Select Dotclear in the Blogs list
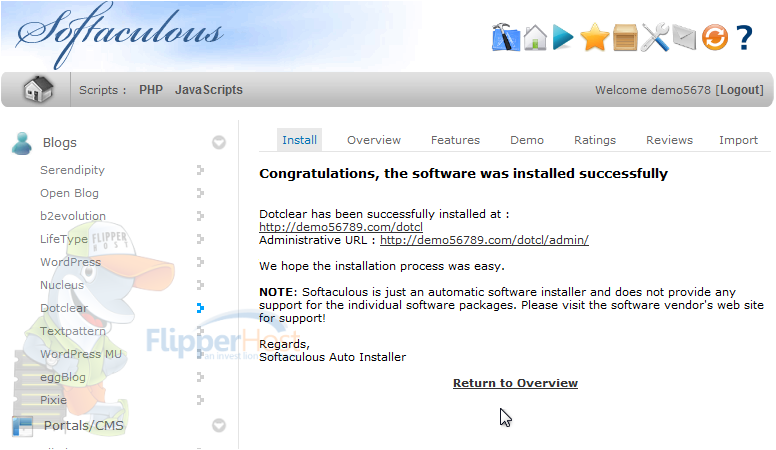Image resolution: width=776 pixels, height=450 pixels. tap(64, 308)
